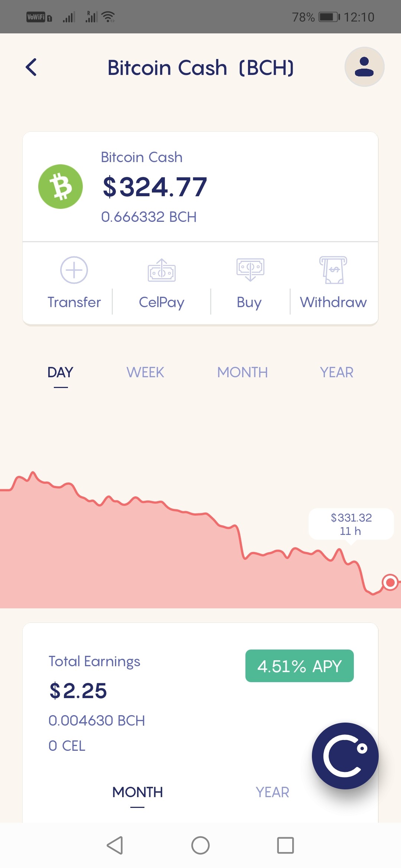The height and width of the screenshot is (868, 401).
Task: Tap the back arrow icon
Action: [x=31, y=67]
